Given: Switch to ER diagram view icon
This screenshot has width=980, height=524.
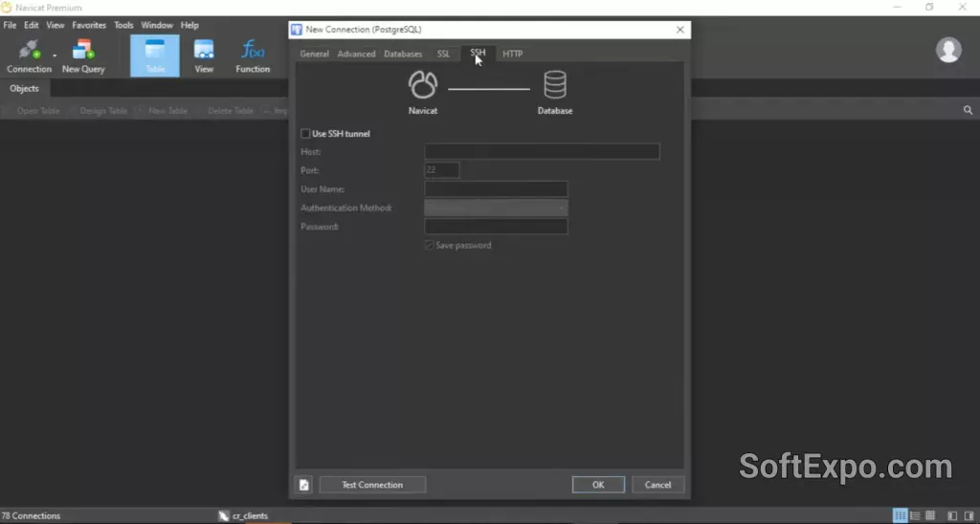Looking at the screenshot, I should pos(930,516).
